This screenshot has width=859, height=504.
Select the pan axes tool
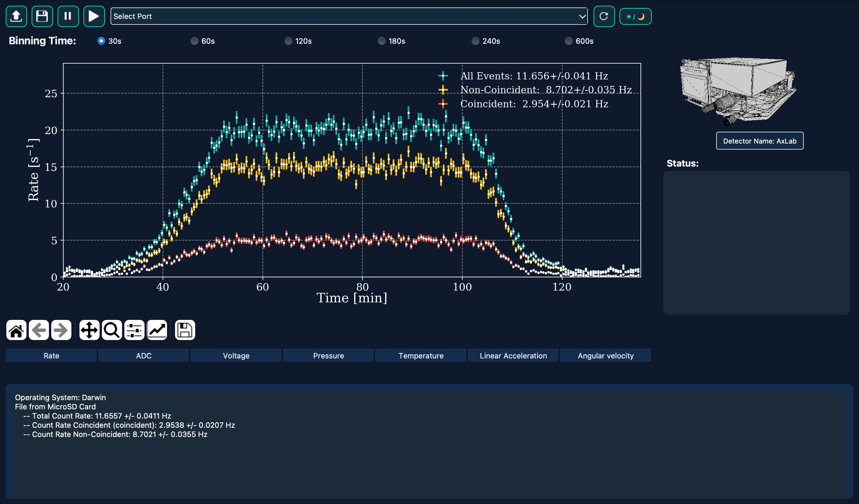(89, 330)
